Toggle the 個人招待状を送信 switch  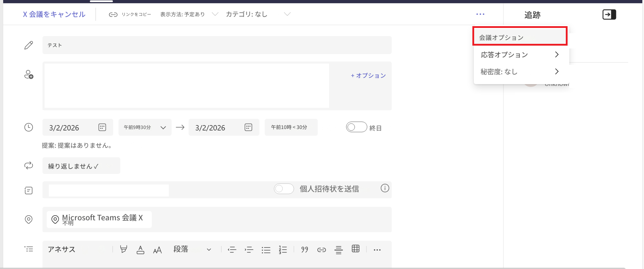[x=284, y=189]
